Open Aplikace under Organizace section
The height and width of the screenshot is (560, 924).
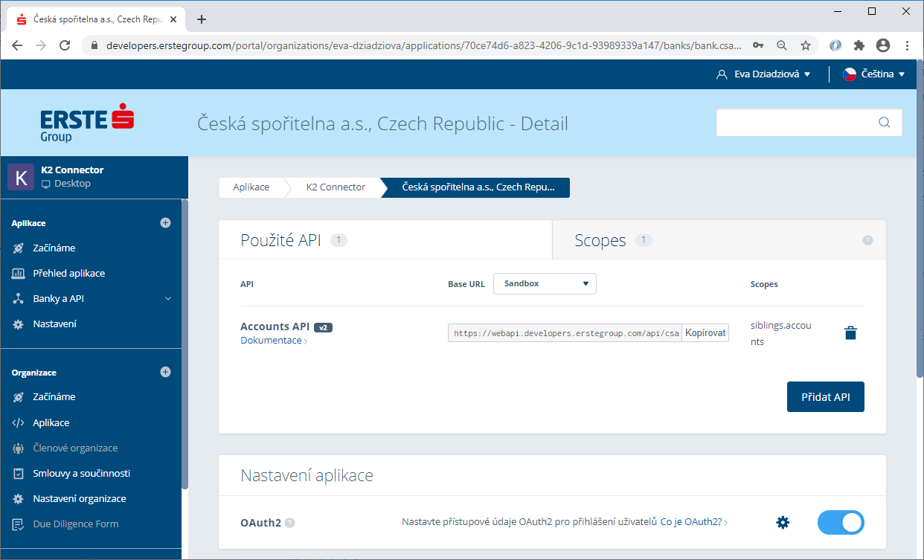click(51, 422)
